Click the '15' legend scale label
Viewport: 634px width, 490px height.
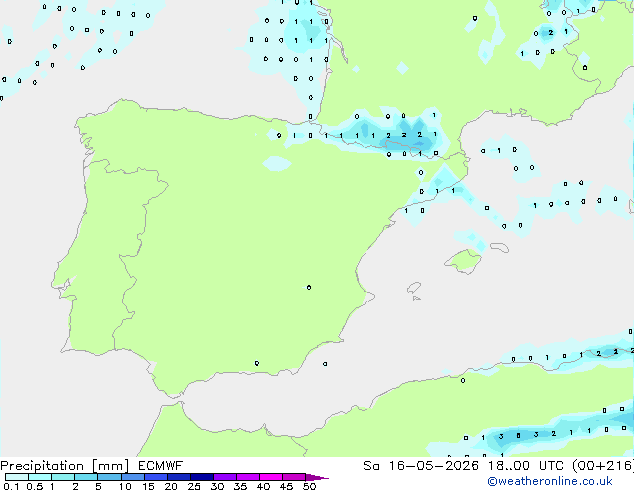pos(148,486)
